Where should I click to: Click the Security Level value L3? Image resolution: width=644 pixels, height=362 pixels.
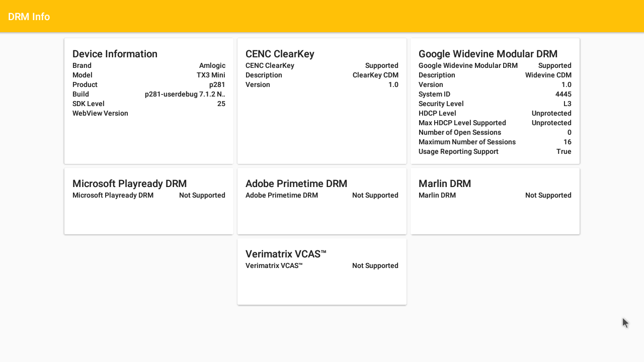[x=568, y=104]
